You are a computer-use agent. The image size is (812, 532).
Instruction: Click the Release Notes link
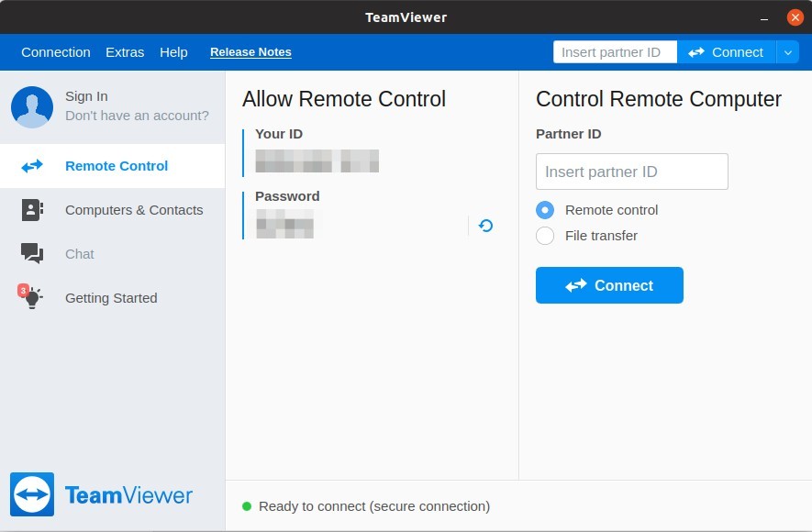[x=250, y=52]
